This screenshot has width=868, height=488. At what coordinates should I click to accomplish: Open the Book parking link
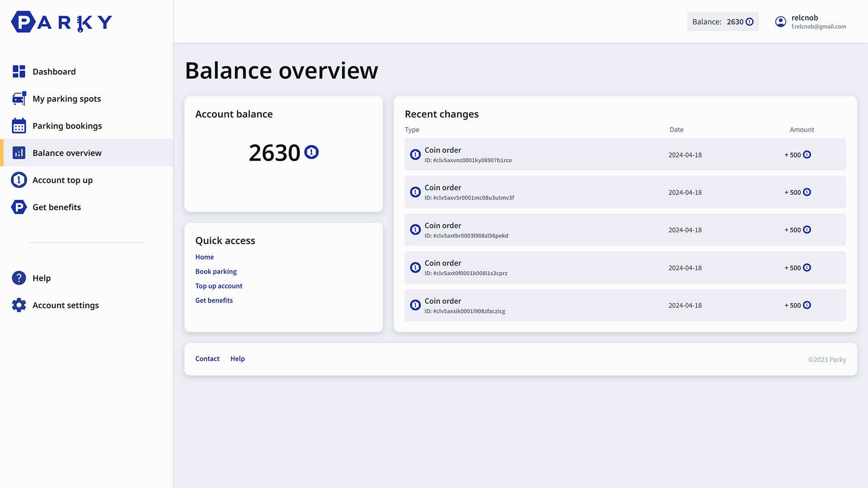(216, 271)
